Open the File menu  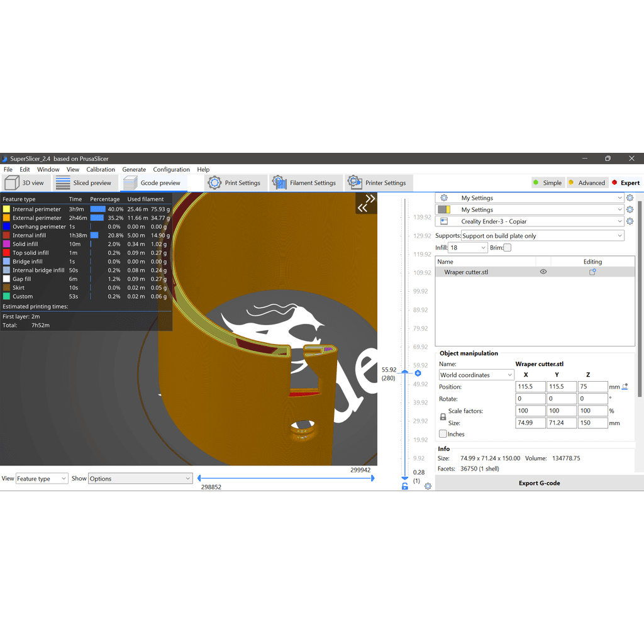tap(8, 169)
